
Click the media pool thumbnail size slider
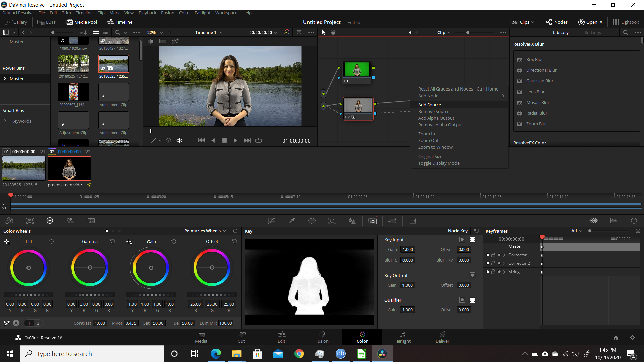click(x=53, y=32)
